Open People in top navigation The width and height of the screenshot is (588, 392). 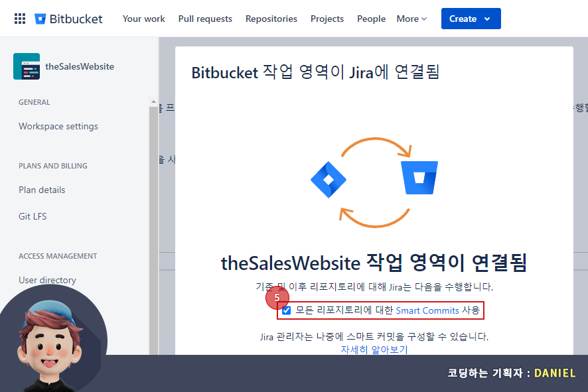(371, 19)
